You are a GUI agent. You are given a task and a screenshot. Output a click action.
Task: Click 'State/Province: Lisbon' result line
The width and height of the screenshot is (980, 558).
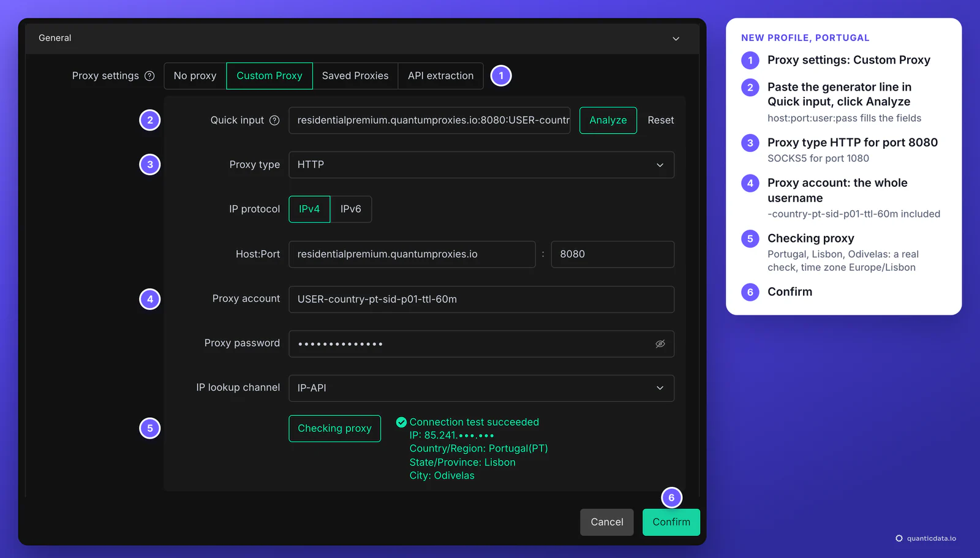pos(462,462)
